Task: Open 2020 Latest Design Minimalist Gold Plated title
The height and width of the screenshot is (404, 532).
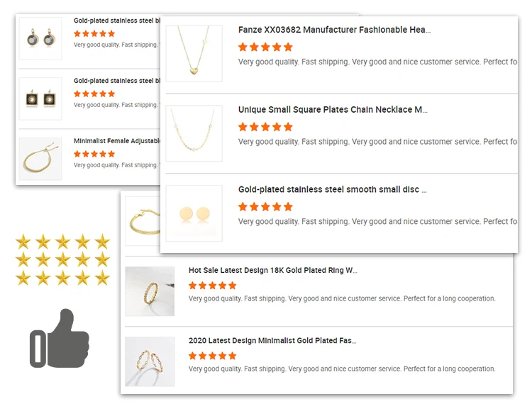Action: pos(272,340)
